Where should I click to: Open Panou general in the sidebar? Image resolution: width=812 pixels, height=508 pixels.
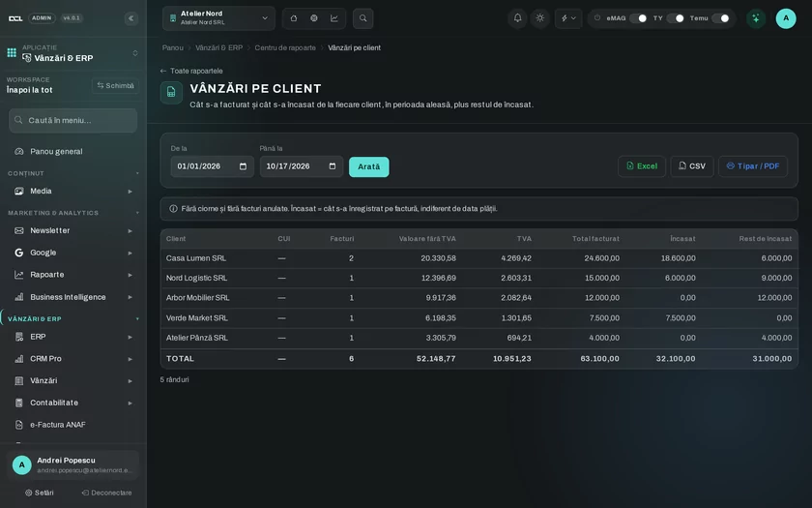click(x=73, y=151)
